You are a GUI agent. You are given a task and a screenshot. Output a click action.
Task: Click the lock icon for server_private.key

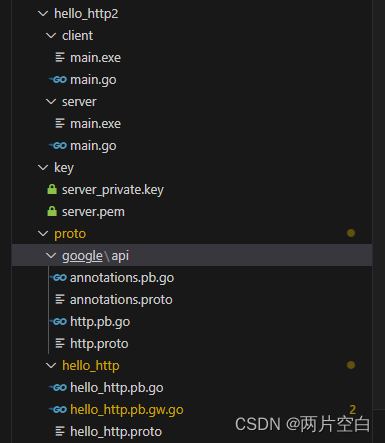[x=52, y=189]
